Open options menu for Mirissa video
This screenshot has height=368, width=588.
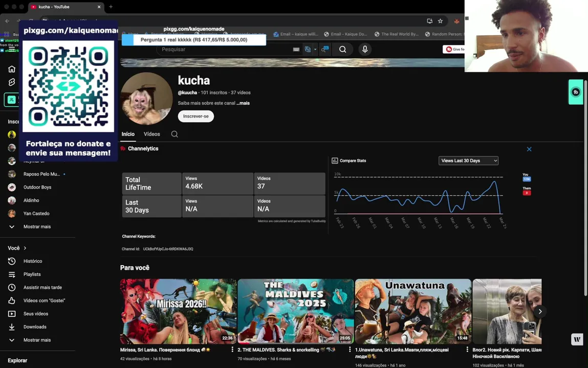click(232, 349)
